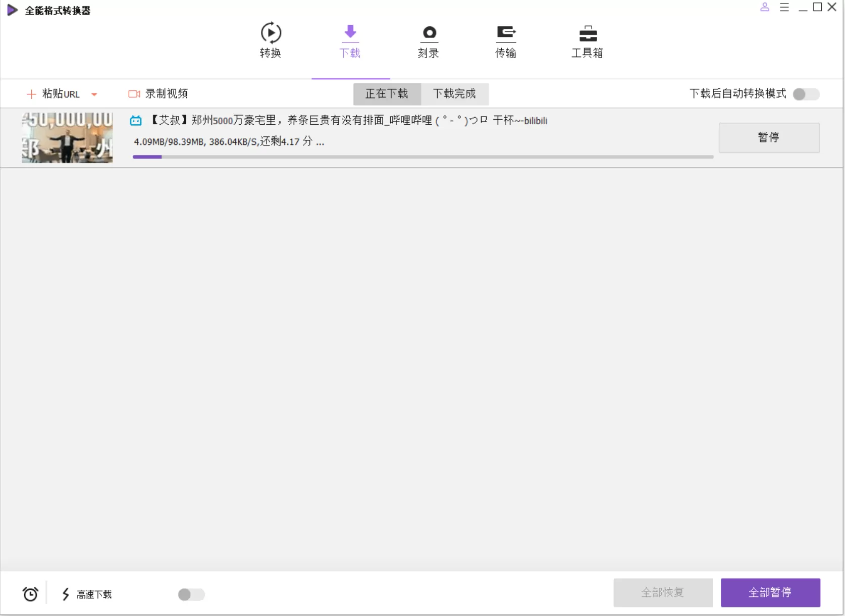The height and width of the screenshot is (616, 845).
Task: Click the Pause All (全部暂停) button
Action: pos(770,592)
